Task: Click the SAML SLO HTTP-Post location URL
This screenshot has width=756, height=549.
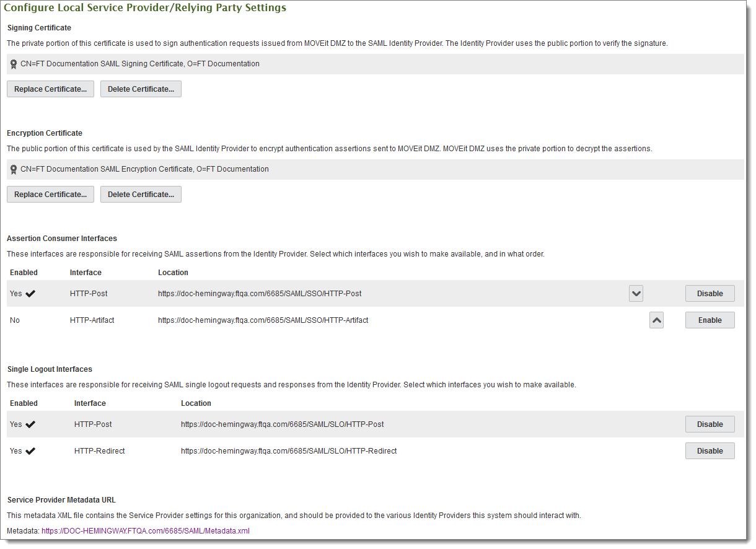Action: (x=282, y=424)
